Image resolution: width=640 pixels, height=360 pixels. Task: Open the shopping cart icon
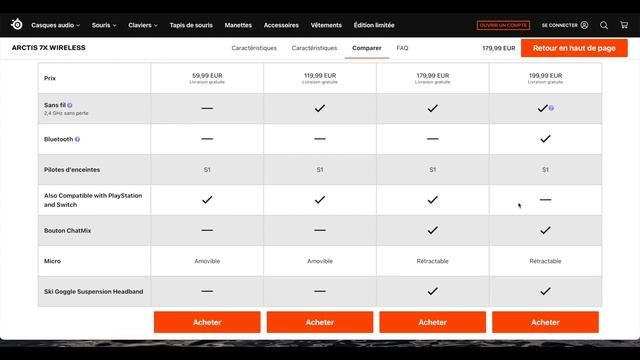pos(624,25)
